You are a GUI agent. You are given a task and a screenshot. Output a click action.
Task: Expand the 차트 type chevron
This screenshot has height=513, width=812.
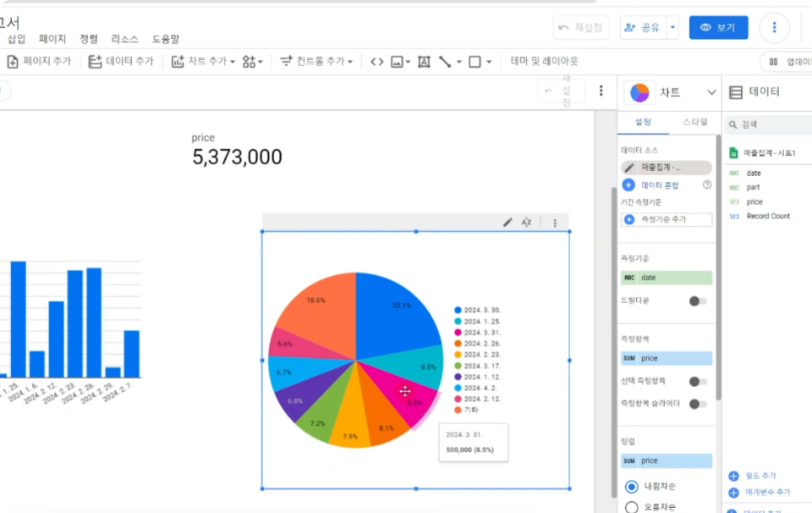click(711, 93)
